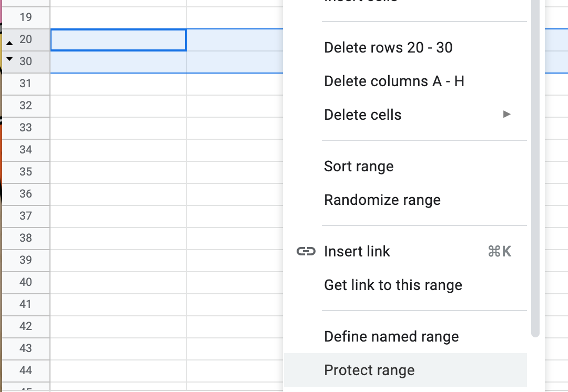This screenshot has width=568, height=392.
Task: Expand hidden rows using the down arrow at row 30
Action: pyautogui.click(x=9, y=58)
